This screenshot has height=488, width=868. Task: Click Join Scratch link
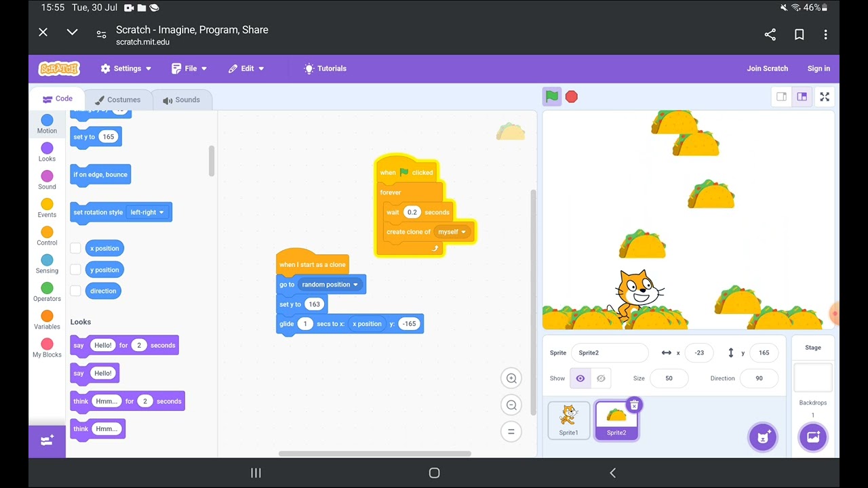[x=768, y=68]
